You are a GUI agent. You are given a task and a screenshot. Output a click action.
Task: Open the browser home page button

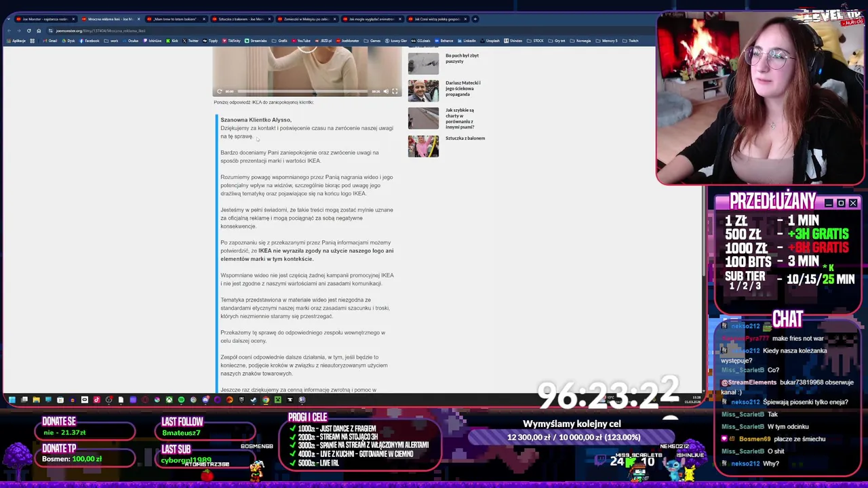tap(39, 30)
